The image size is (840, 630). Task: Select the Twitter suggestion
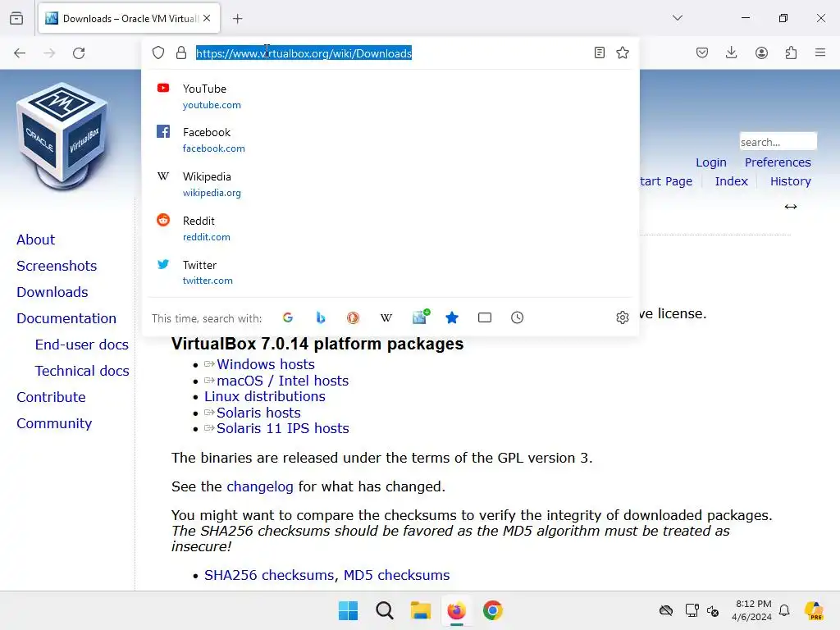point(390,272)
